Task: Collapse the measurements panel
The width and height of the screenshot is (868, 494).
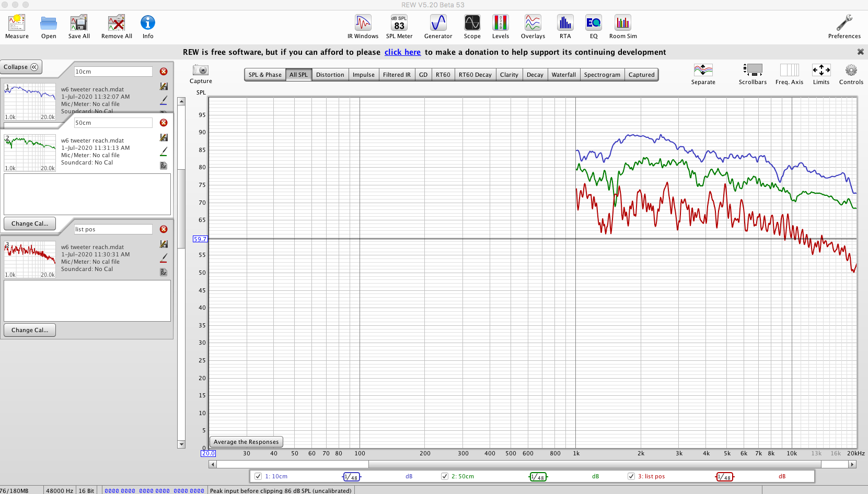Action: point(21,67)
